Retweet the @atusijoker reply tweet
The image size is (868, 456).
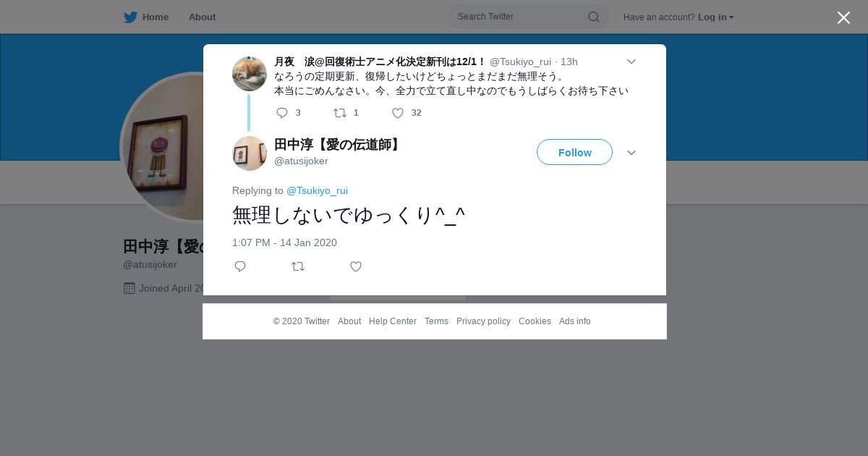(x=297, y=266)
